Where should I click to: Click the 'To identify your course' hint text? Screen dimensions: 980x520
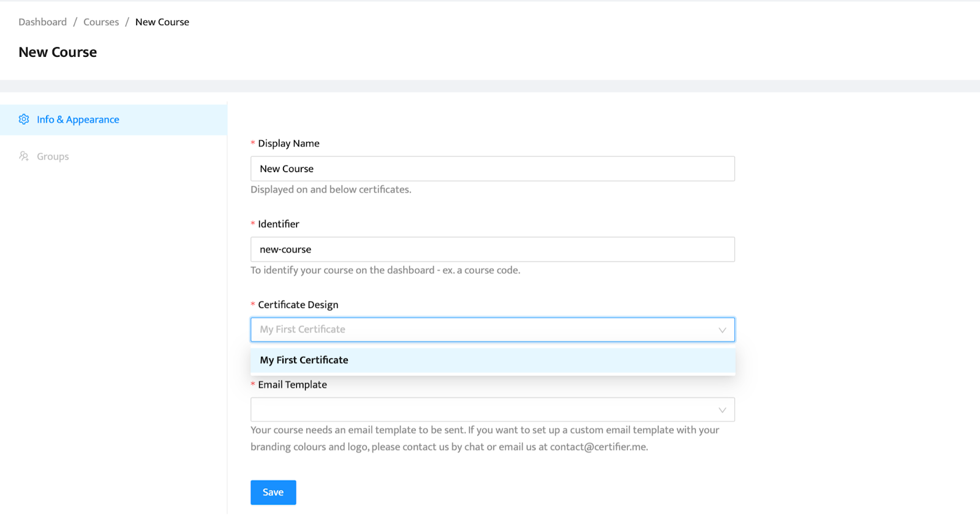coord(385,270)
